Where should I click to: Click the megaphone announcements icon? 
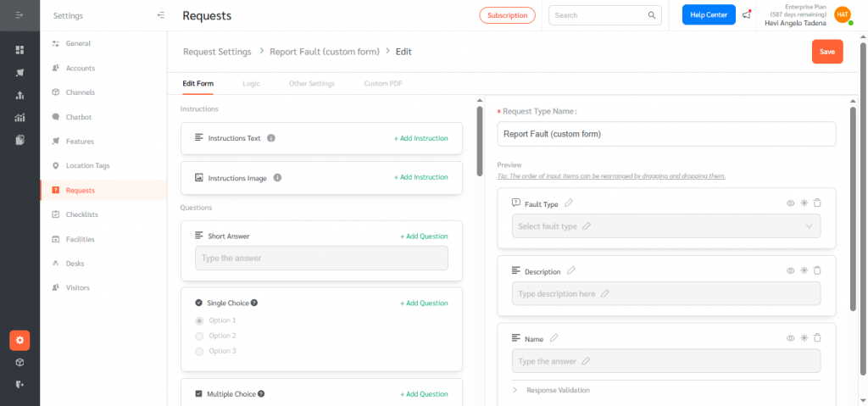[x=746, y=14]
